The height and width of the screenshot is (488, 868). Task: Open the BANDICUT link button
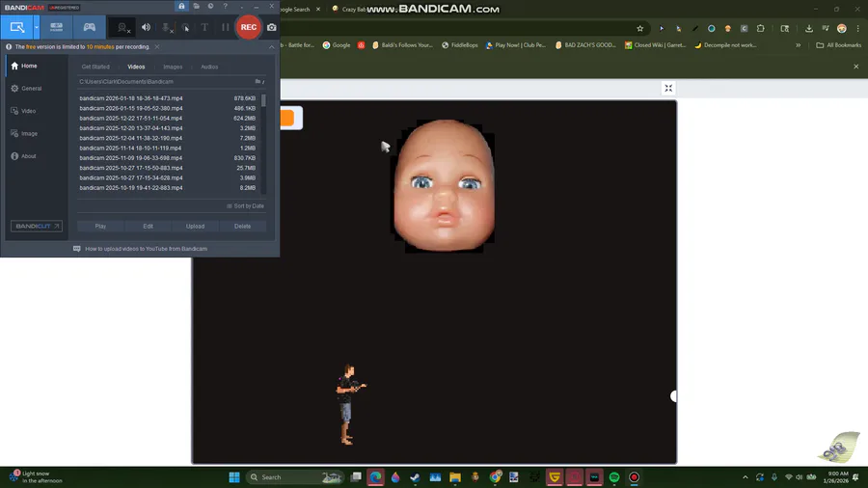37,227
